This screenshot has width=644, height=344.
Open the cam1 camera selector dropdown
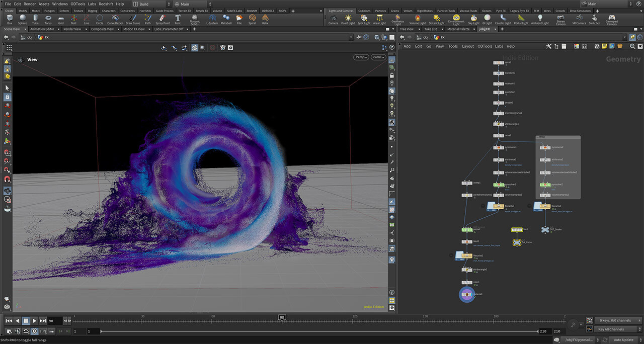tap(378, 57)
